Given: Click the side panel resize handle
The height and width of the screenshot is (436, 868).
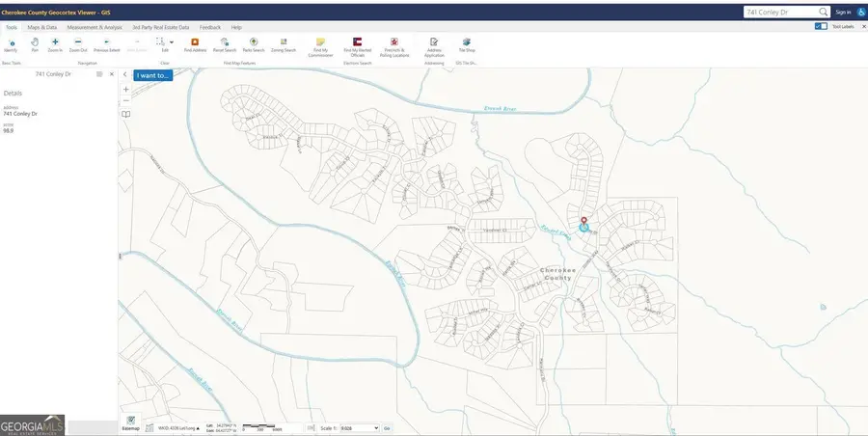Looking at the screenshot, I should pyautogui.click(x=120, y=256).
